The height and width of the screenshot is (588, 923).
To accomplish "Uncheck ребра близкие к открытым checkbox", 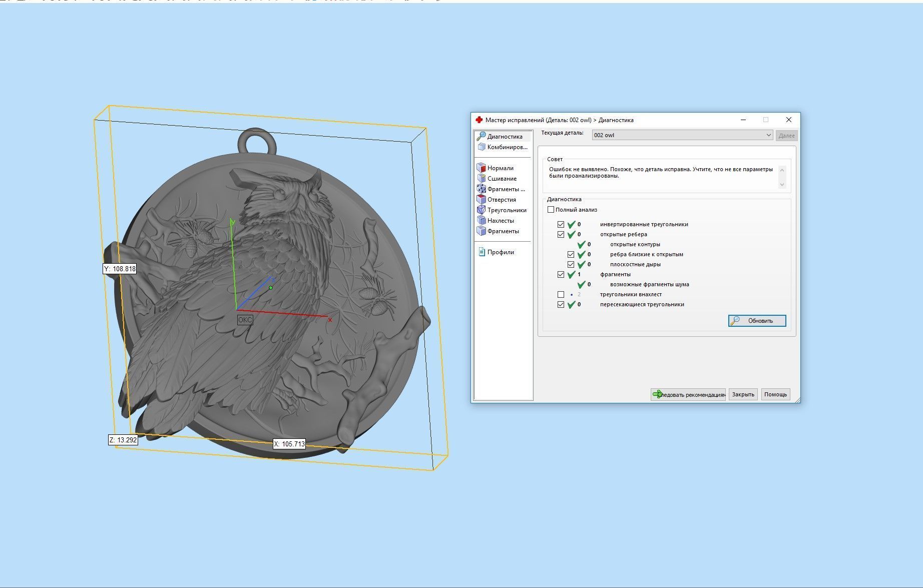I will click(x=571, y=255).
